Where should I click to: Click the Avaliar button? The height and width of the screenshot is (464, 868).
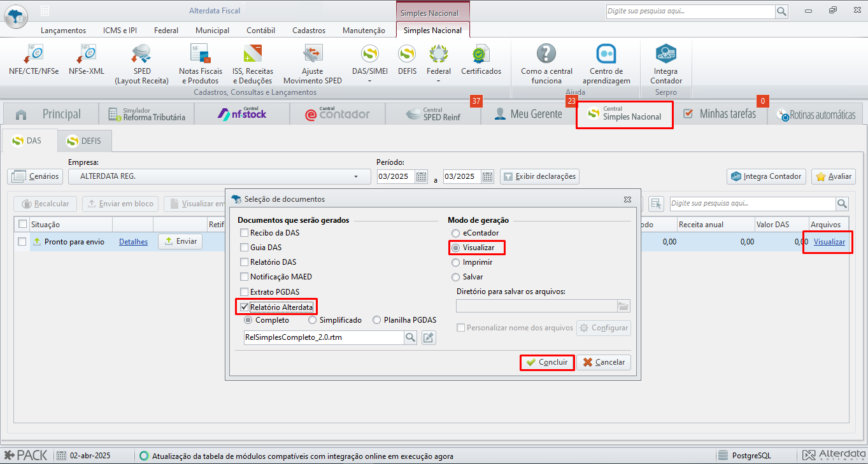833,176
